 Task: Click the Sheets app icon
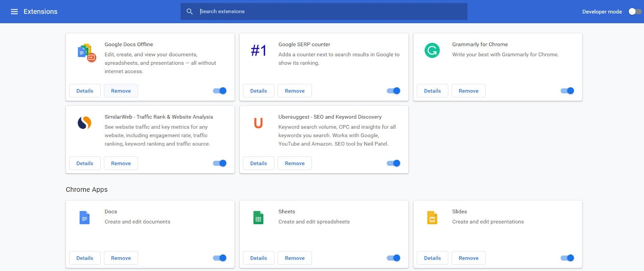(258, 218)
